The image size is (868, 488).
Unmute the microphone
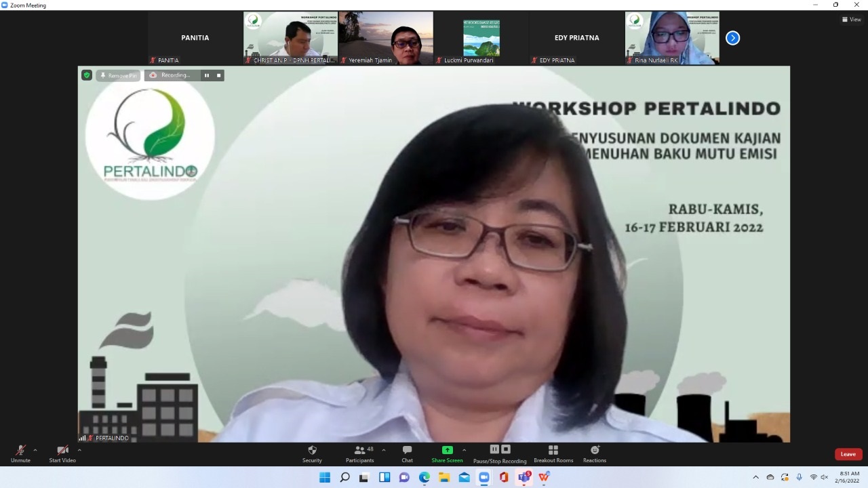tap(20, 453)
